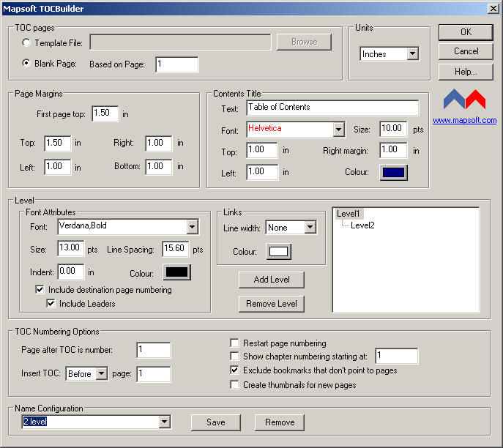Open the Links line width dropdown
503x448 pixels.
pyautogui.click(x=310, y=228)
